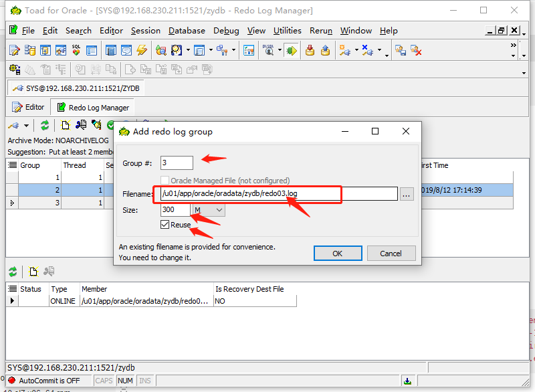Click the green download icon in status bar
535x392 pixels.
pos(407,381)
